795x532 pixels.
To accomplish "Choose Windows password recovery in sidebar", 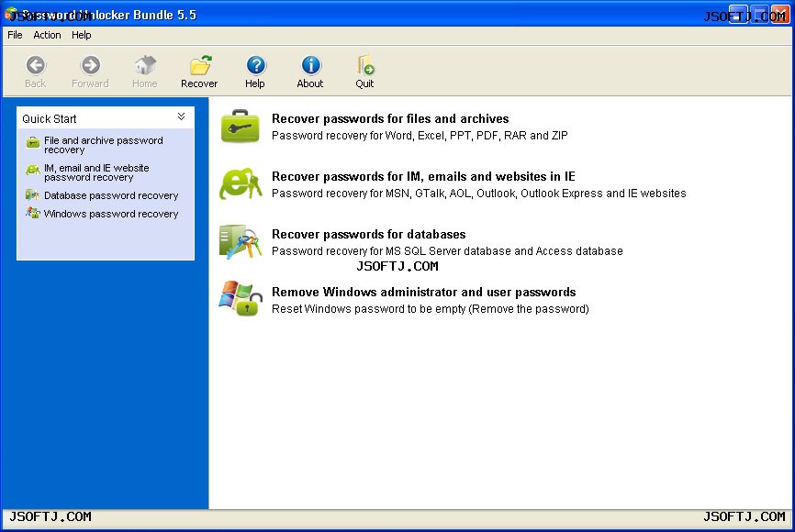I will pos(111,214).
